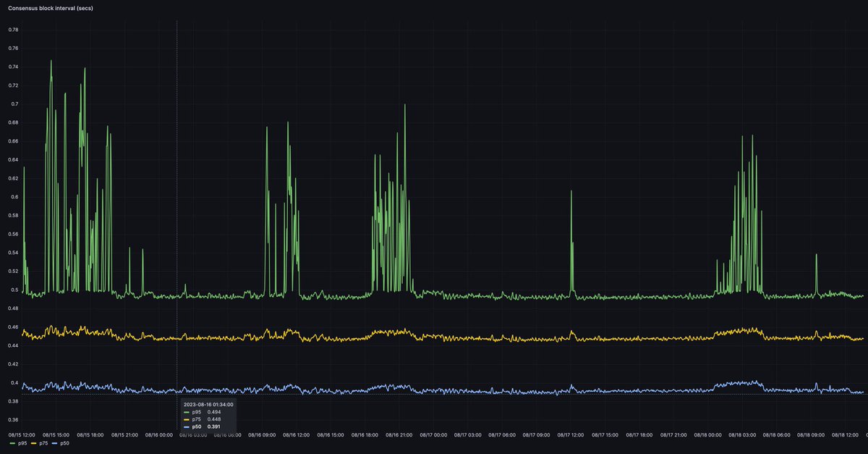Toggle the p75 series in the legend
The width and height of the screenshot is (868, 454).
coord(44,442)
